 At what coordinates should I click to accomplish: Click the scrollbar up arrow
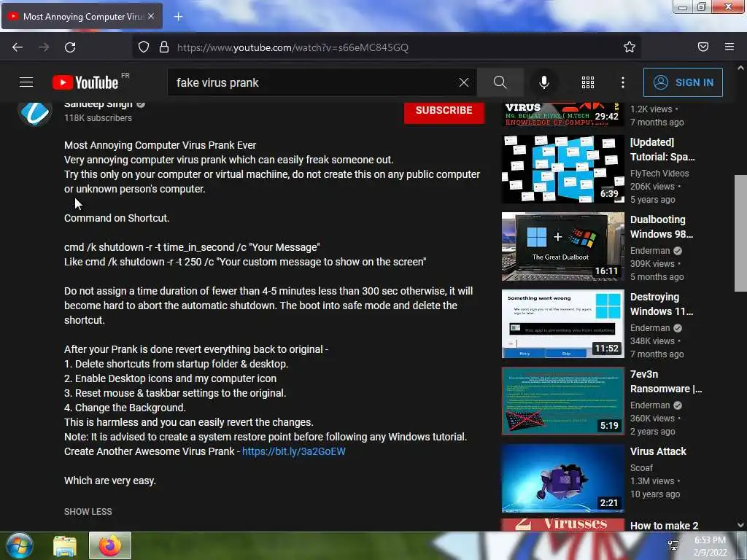740,68
